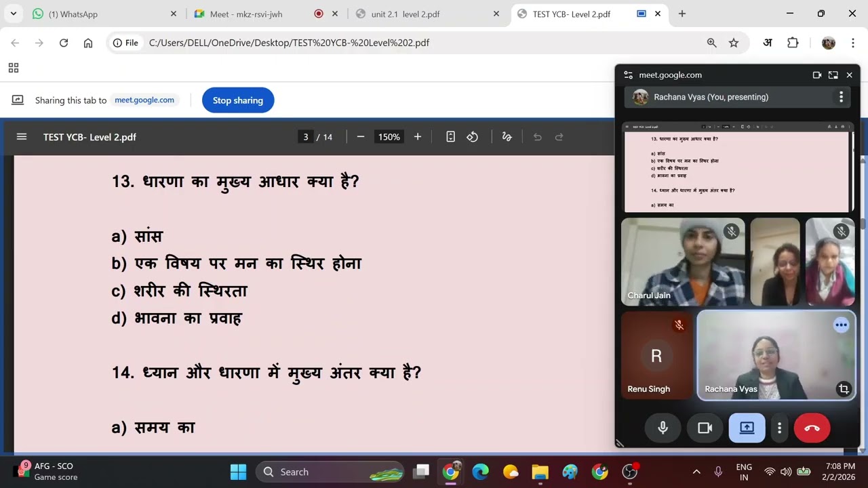Open options for Rachana Vyas presentation tile
Screen dimensions: 868x488
(841, 97)
